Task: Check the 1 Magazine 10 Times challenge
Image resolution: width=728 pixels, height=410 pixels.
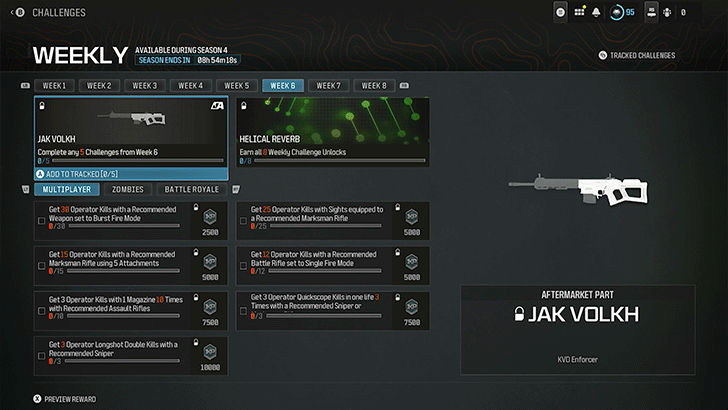Action: click(42, 311)
